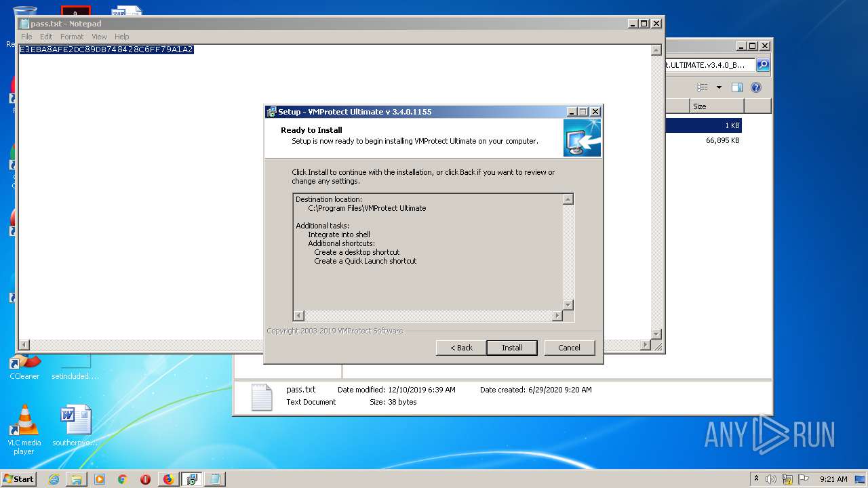This screenshot has width=868, height=488.
Task: Cancel the VMProtect Ultimate setup
Action: tap(569, 348)
